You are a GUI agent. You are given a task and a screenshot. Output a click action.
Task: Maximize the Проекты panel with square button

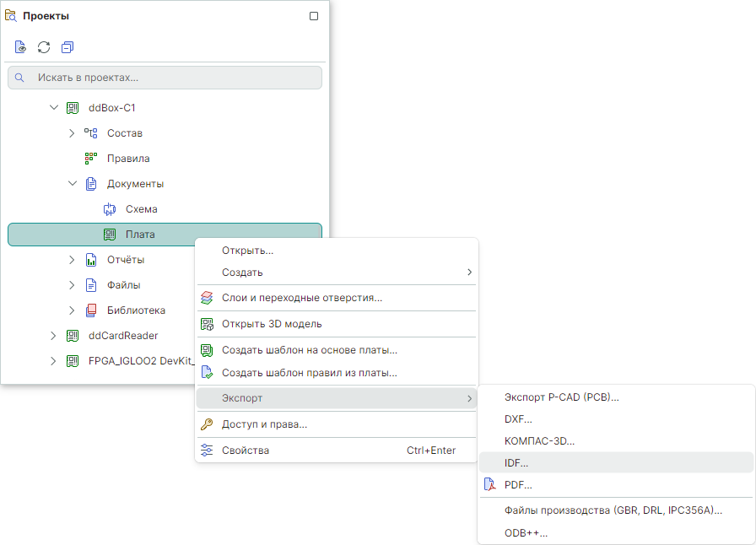point(314,16)
